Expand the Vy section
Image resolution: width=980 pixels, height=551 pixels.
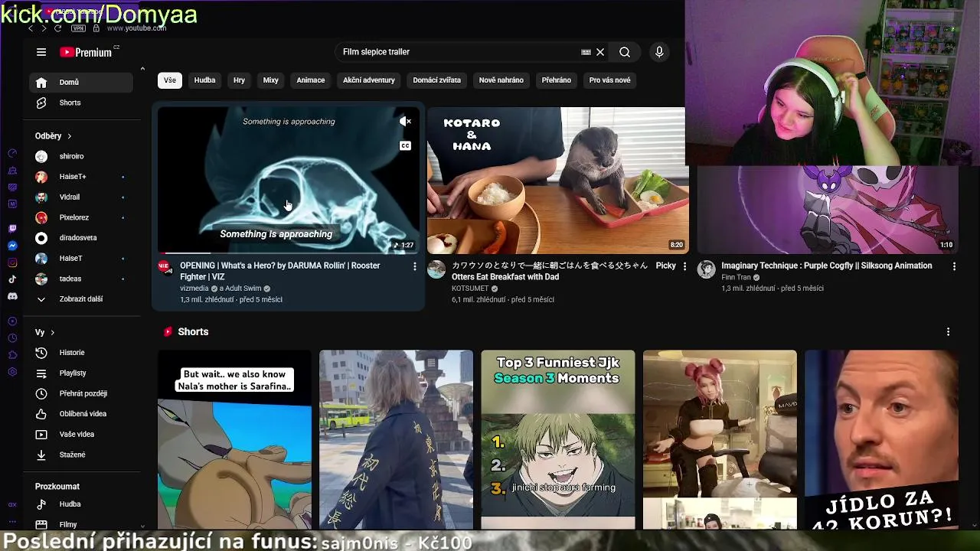(x=44, y=332)
